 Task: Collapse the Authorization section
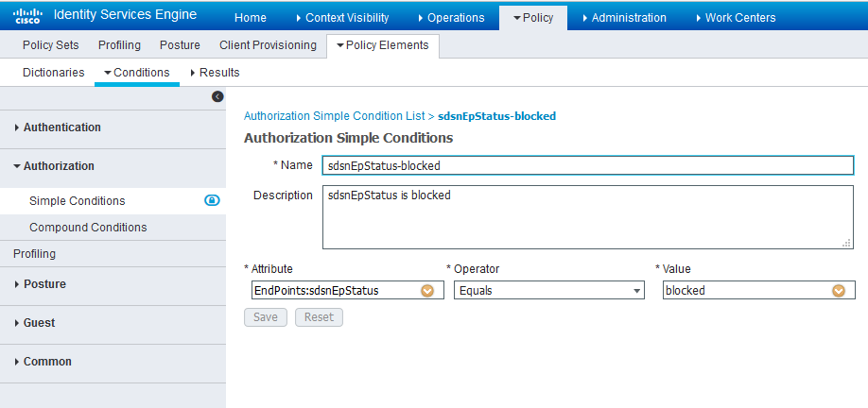59,166
